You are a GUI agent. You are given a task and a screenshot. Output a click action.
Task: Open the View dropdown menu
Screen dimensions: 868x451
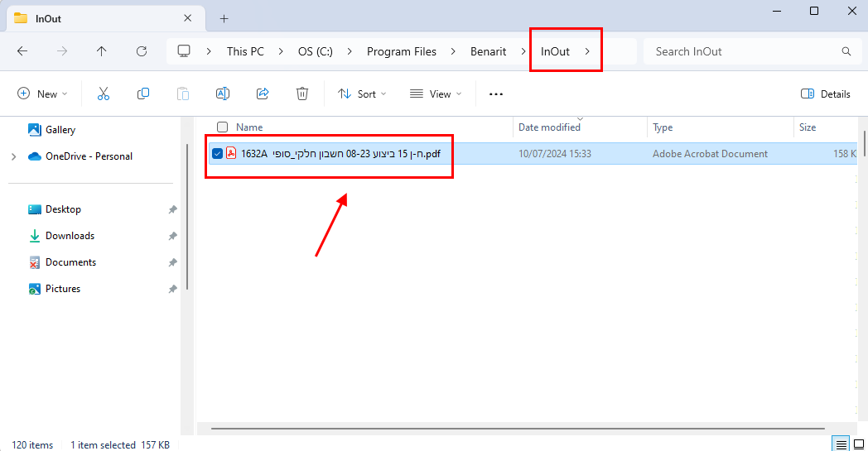click(x=436, y=94)
